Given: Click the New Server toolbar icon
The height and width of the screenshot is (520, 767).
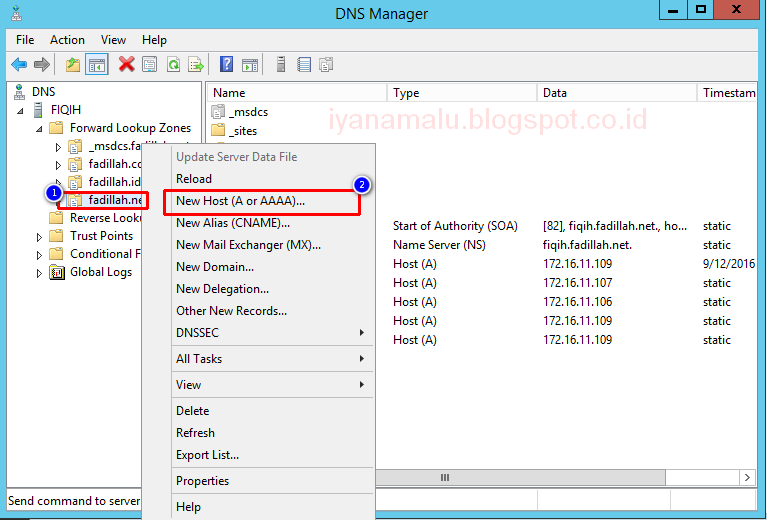Looking at the screenshot, I should (281, 64).
